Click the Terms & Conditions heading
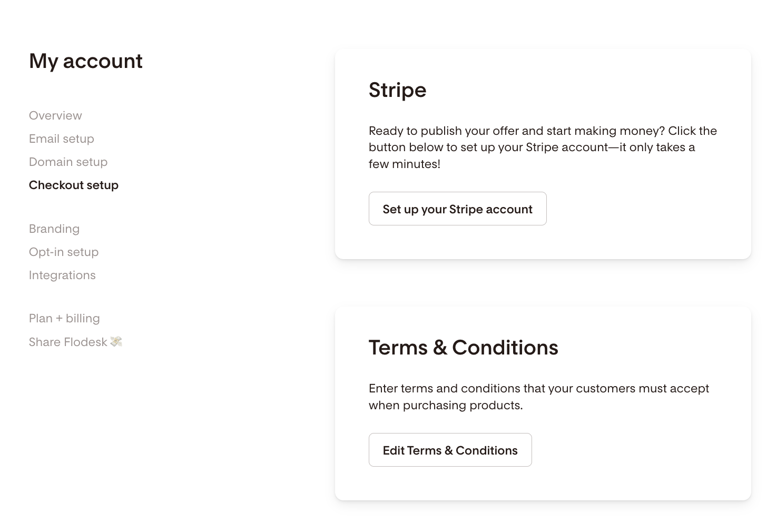Viewport: 767px width, 532px height. [463, 348]
